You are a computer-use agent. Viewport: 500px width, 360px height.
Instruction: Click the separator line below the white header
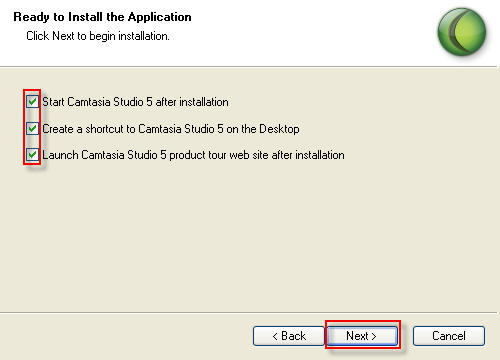pos(250,67)
